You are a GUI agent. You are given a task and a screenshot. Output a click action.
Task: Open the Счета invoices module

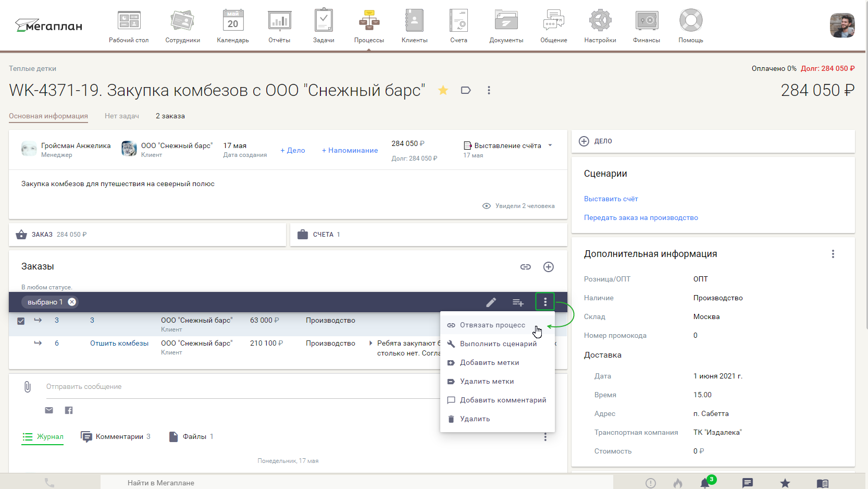[458, 26]
